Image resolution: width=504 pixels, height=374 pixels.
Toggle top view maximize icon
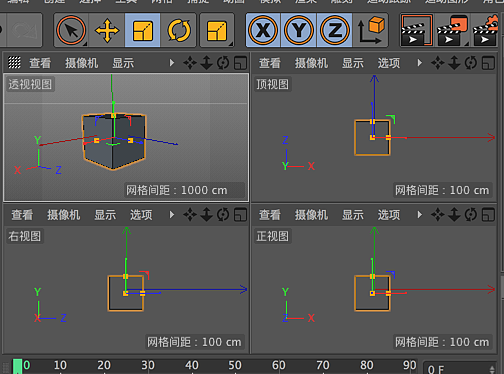click(488, 63)
